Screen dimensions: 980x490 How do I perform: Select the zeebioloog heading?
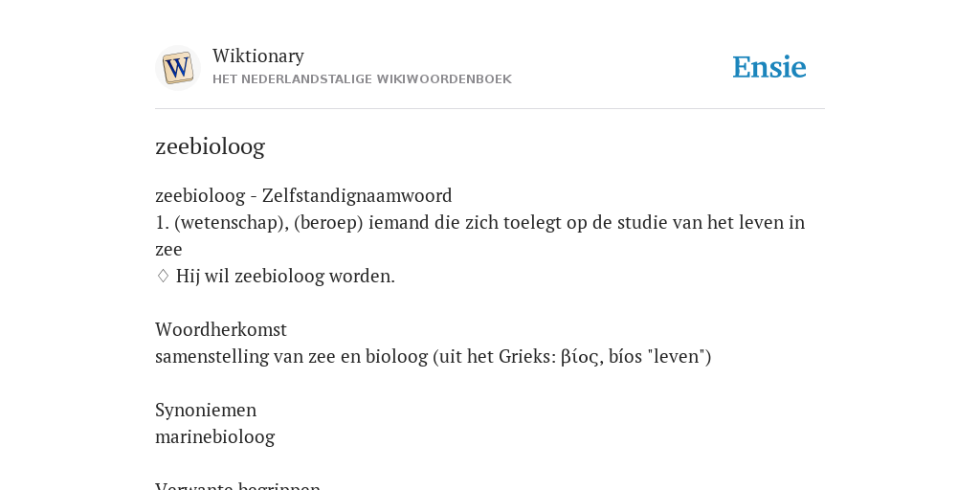coord(210,146)
